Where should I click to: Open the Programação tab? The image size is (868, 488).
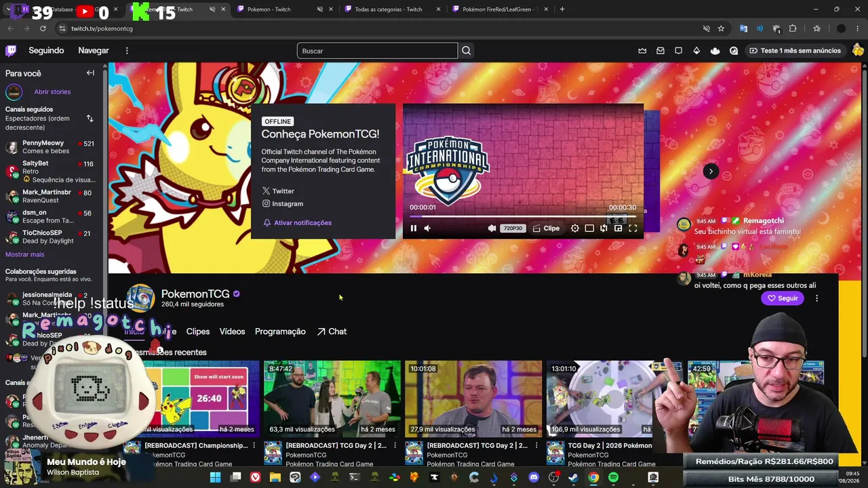point(280,331)
